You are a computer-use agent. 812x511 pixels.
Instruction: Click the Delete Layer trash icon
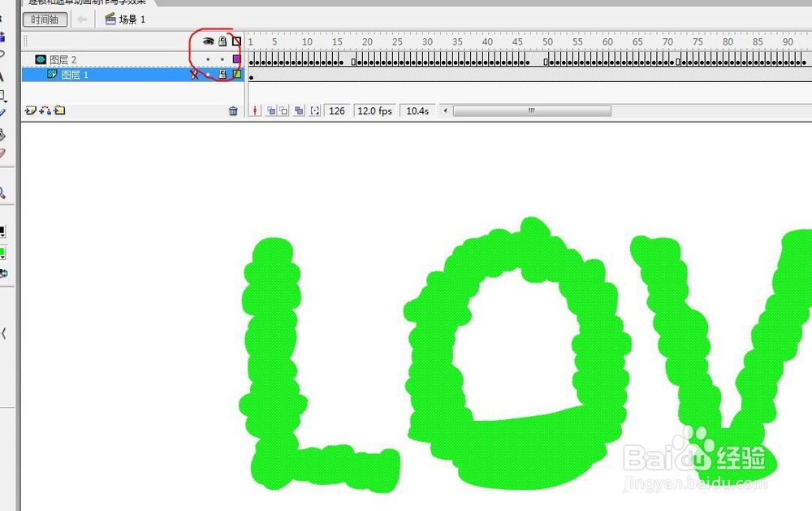[233, 110]
